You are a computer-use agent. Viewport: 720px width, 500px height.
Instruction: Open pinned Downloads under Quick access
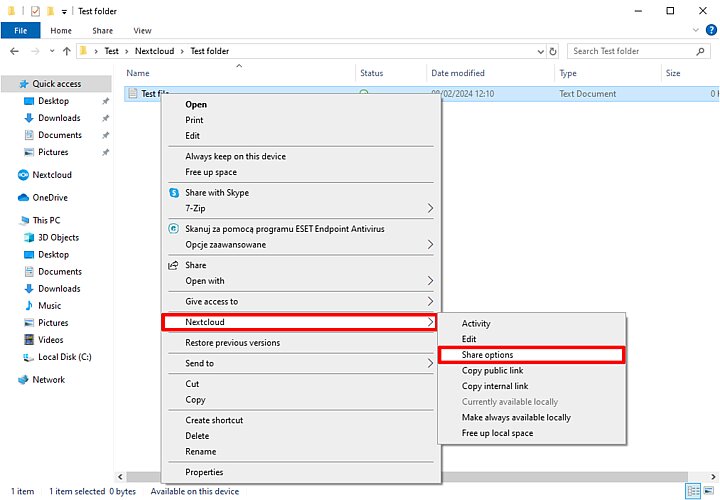pos(59,118)
